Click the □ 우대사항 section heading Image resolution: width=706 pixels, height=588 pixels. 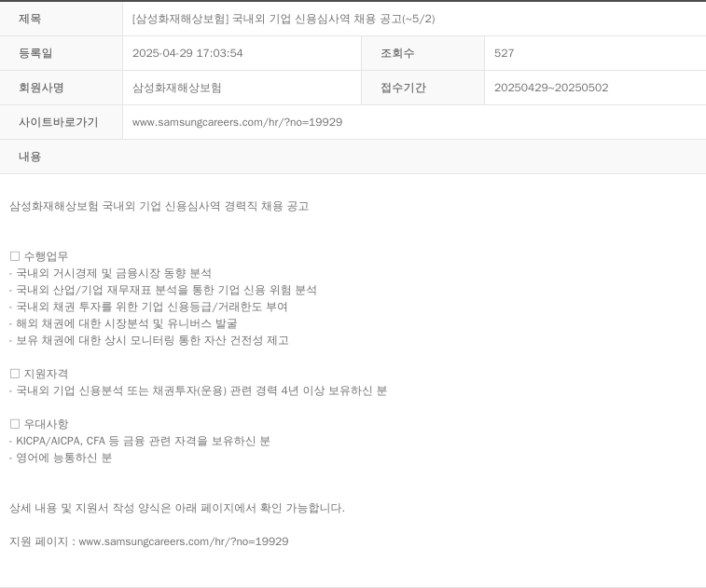39,424
